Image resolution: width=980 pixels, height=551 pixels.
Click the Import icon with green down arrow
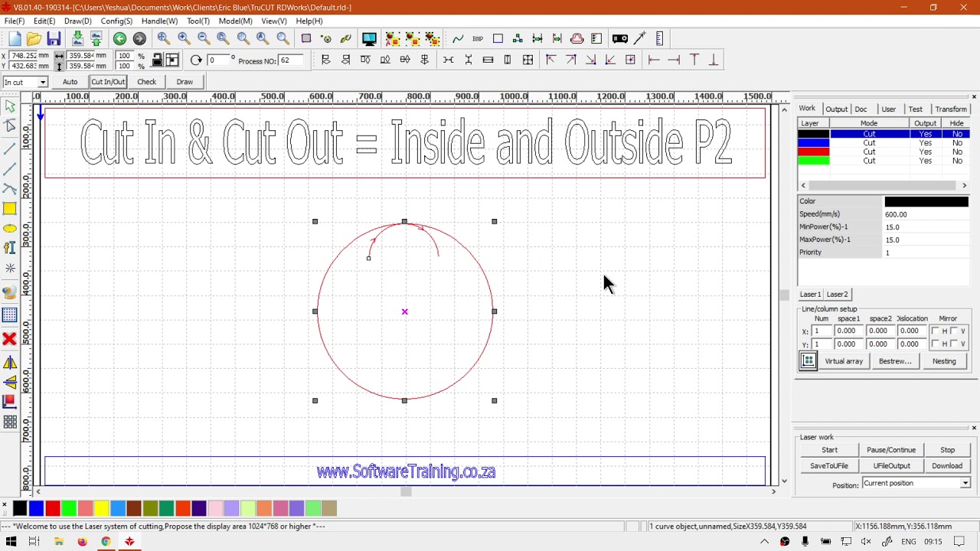pyautogui.click(x=77, y=39)
